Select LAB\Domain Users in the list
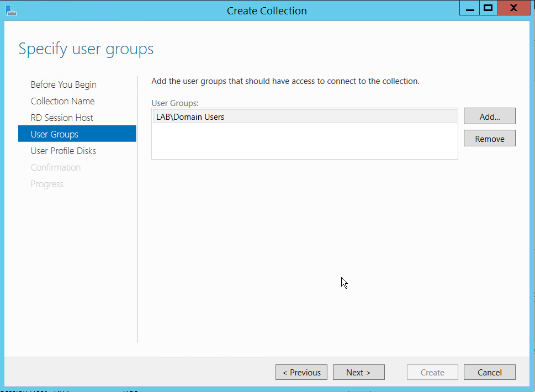Viewport: 535px width, 392px height. click(x=190, y=116)
